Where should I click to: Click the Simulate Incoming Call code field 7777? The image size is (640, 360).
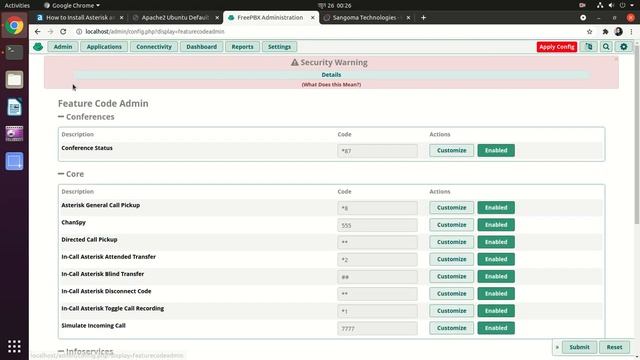click(x=378, y=329)
